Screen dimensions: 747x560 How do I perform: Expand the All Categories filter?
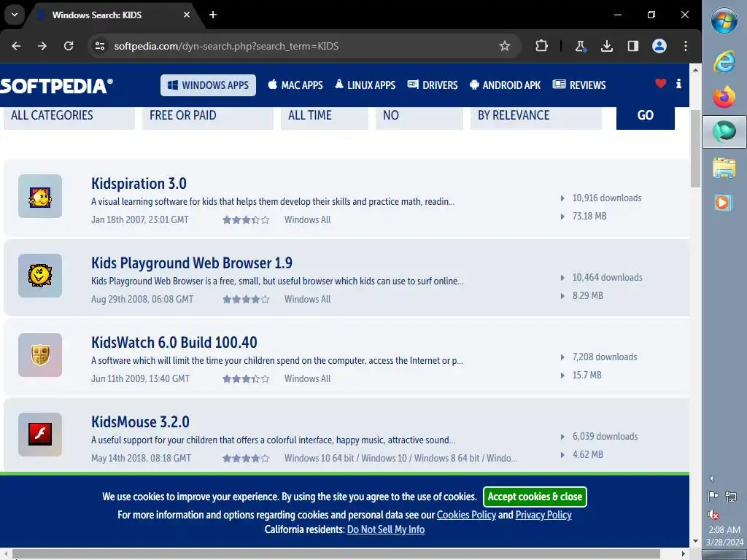pyautogui.click(x=69, y=117)
